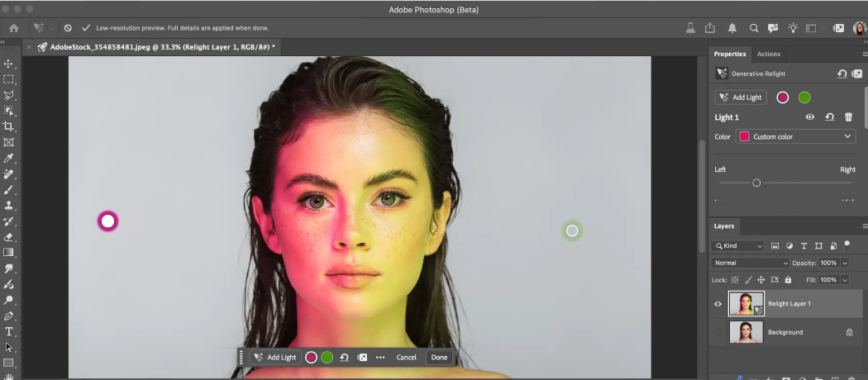Select the Gradient tool

pos(8,252)
